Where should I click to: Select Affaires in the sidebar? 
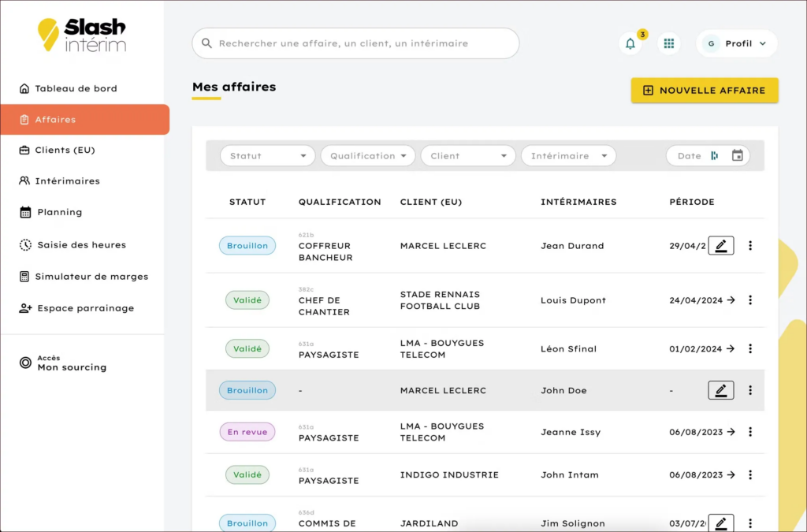pyautogui.click(x=85, y=119)
